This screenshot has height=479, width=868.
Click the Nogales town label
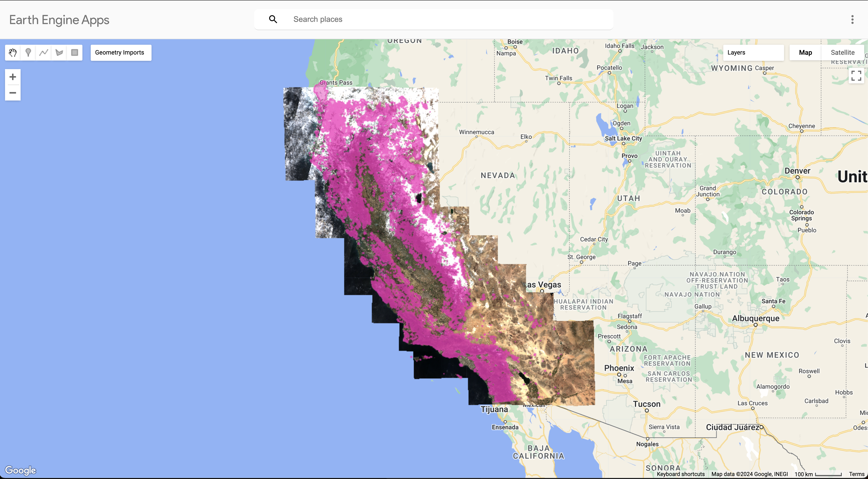(647, 444)
